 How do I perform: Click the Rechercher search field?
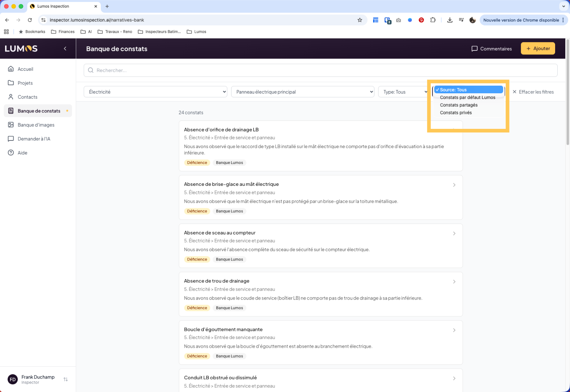point(320,70)
